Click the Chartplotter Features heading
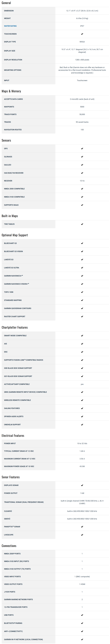This screenshot has height=644, width=110. [14, 327]
